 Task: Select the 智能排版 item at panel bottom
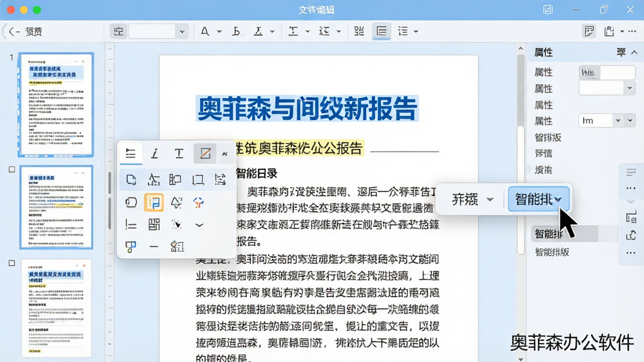[x=552, y=252]
